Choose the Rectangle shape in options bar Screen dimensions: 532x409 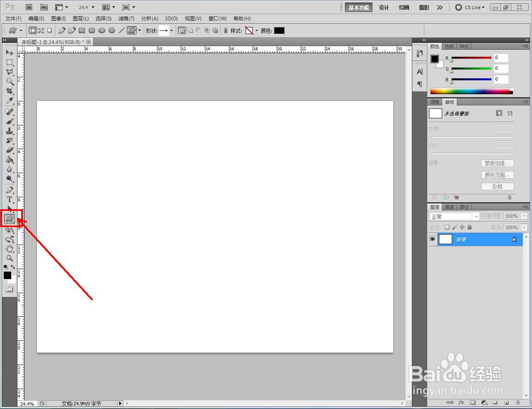point(82,30)
